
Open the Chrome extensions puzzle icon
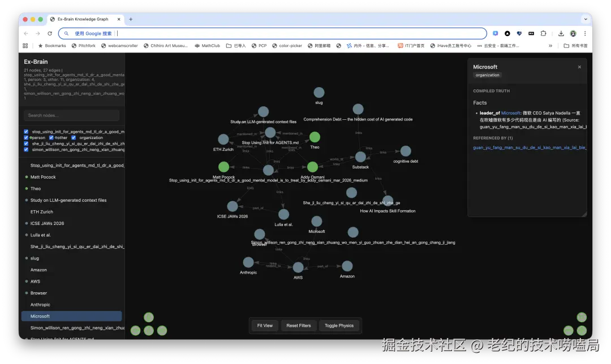pos(543,33)
